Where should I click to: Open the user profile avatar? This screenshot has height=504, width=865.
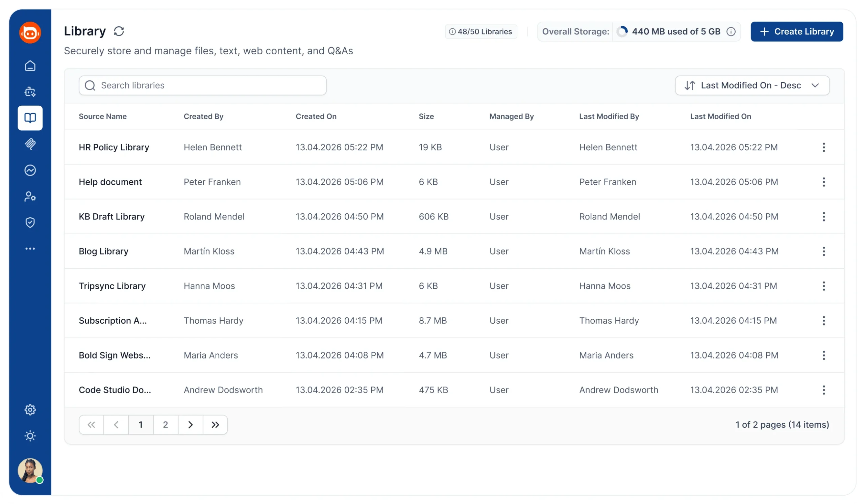coord(30,471)
